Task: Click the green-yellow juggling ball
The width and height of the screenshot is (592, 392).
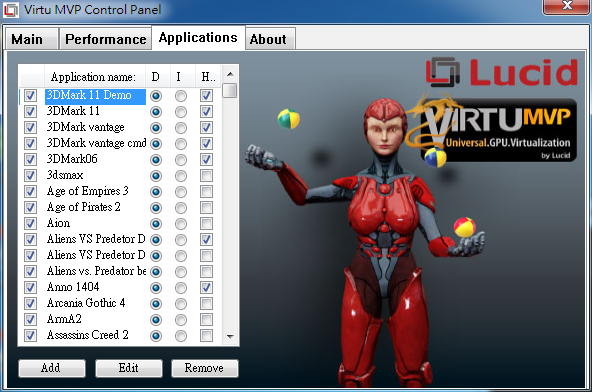Action: tap(288, 119)
